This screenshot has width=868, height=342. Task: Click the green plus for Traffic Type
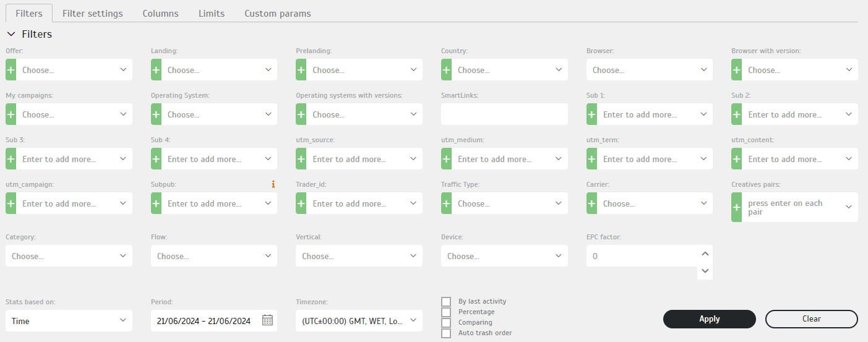point(447,203)
